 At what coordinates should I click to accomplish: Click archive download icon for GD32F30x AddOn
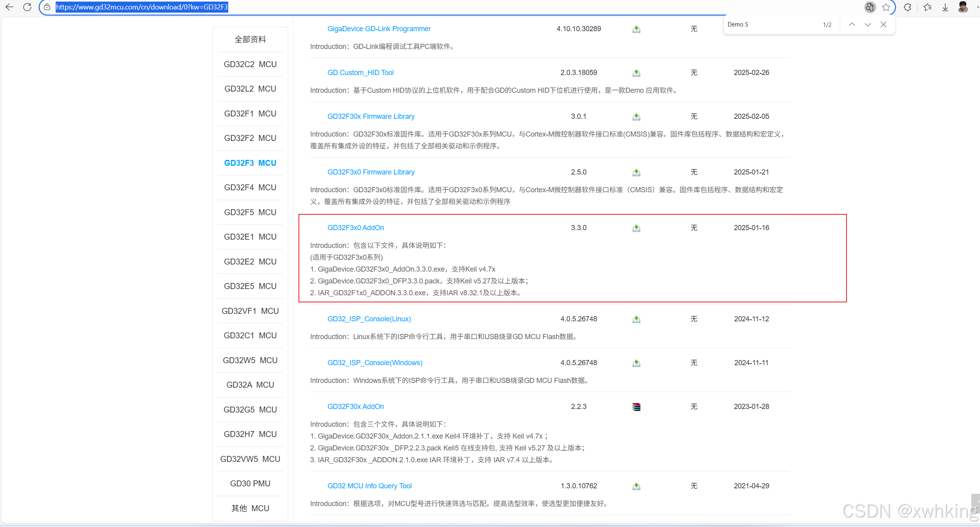pyautogui.click(x=636, y=407)
